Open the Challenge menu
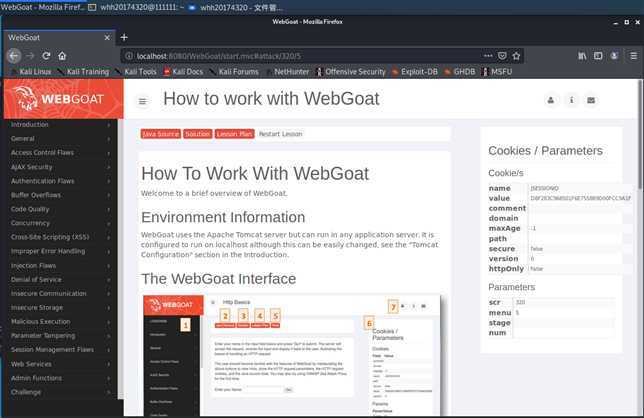Viewport: 644px width, 418px height. tap(60, 392)
